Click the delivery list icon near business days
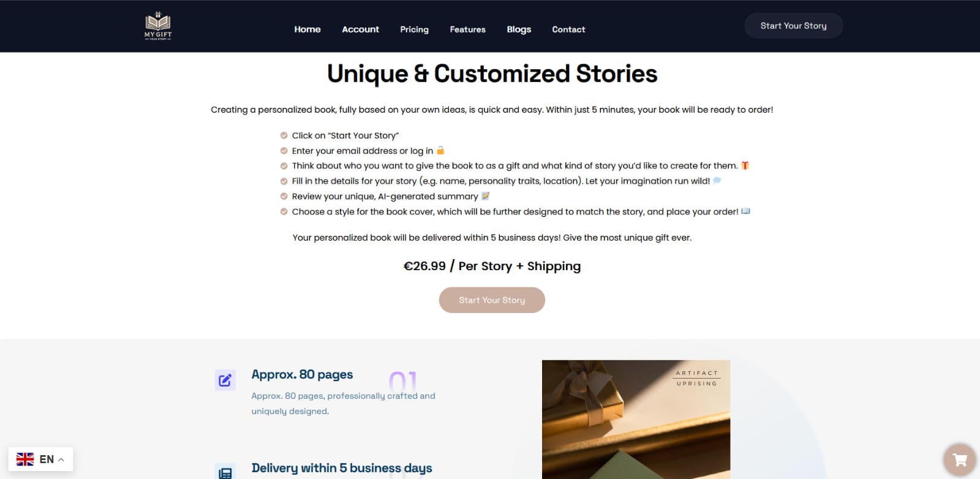Image resolution: width=980 pixels, height=479 pixels. [x=225, y=472]
